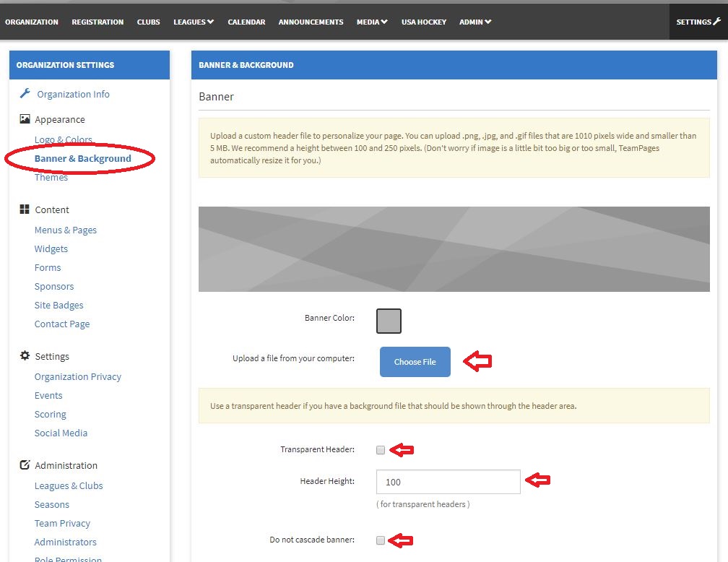Open the Team Privacy link
The height and width of the screenshot is (562, 728).
[x=62, y=524]
